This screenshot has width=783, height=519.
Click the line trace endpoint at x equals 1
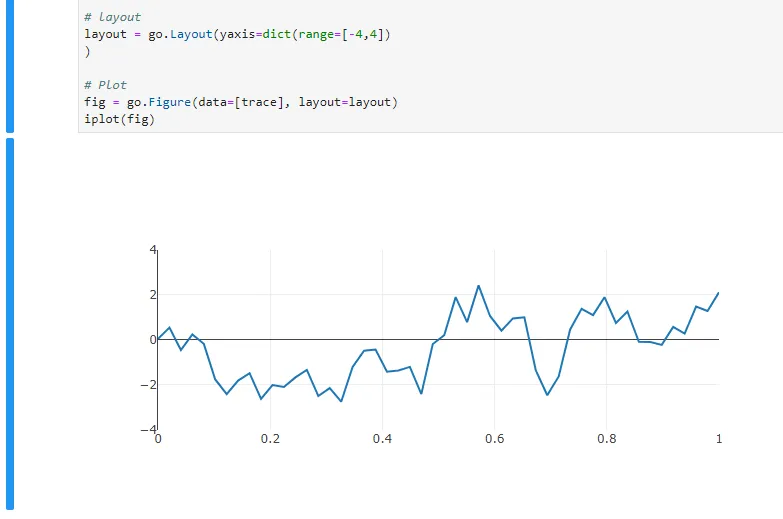(x=719, y=293)
